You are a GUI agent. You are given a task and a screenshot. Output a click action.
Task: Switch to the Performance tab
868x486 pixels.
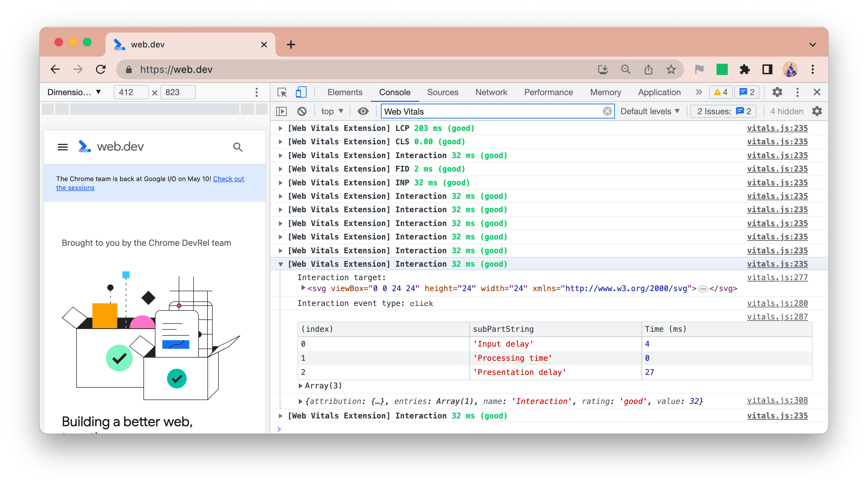coord(548,92)
